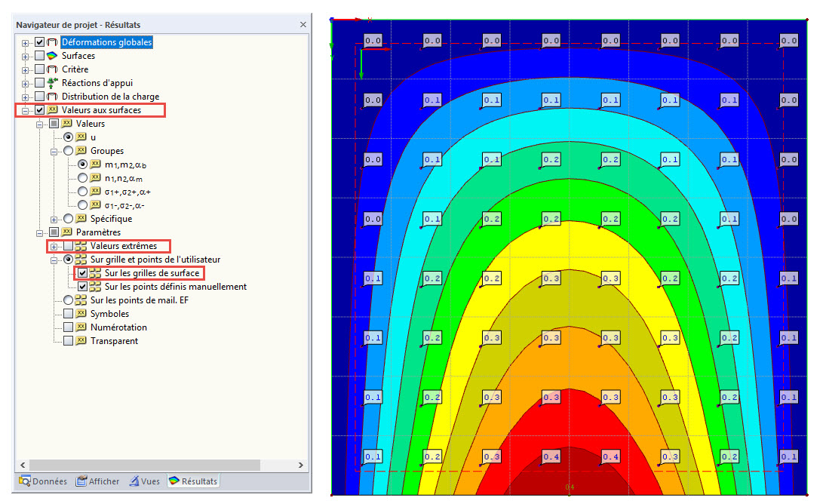The width and height of the screenshot is (823, 504).
Task: Uncheck Sur les grilles de surface
Action: pos(82,273)
